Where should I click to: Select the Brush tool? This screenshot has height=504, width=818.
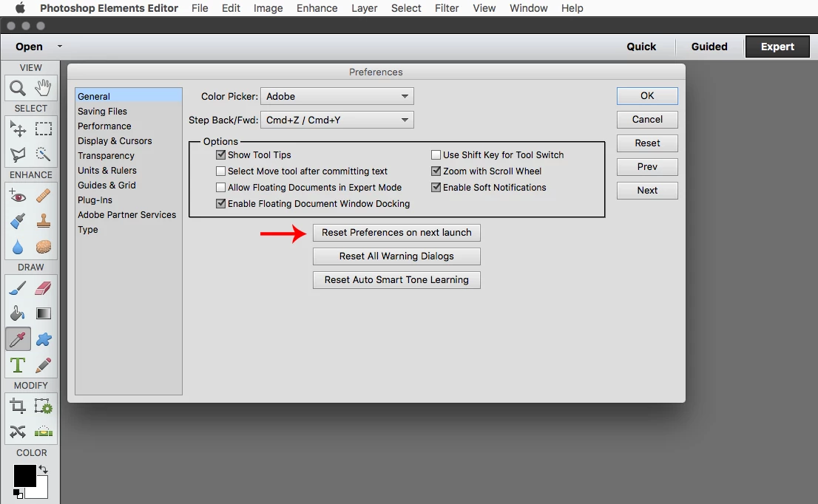coord(18,287)
